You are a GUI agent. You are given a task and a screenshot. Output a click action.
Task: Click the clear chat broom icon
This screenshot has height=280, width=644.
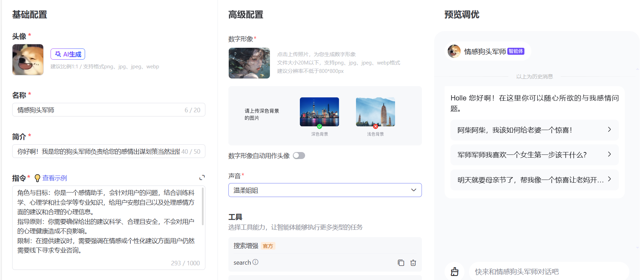click(455, 272)
